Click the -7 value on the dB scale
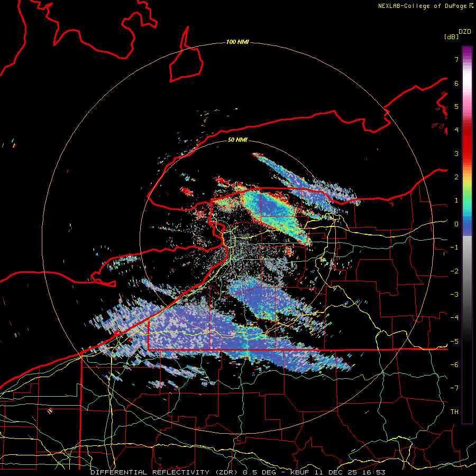This screenshot has height=476, width=476. (x=454, y=388)
